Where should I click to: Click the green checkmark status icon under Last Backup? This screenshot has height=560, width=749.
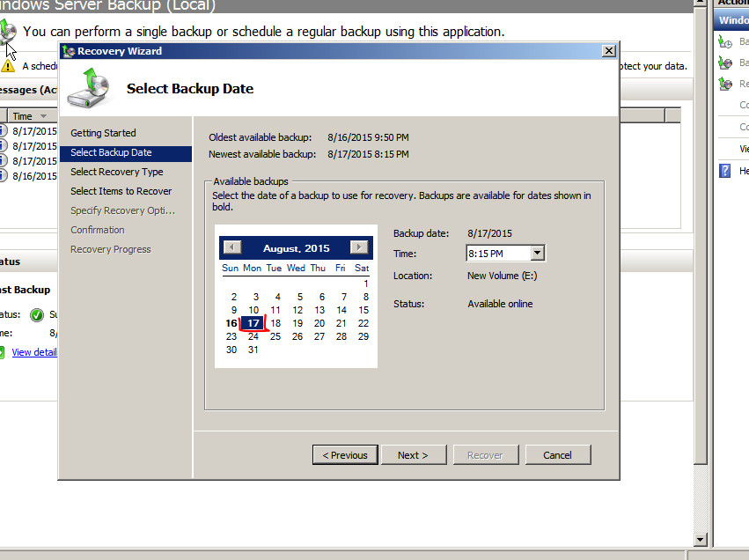[x=37, y=315]
